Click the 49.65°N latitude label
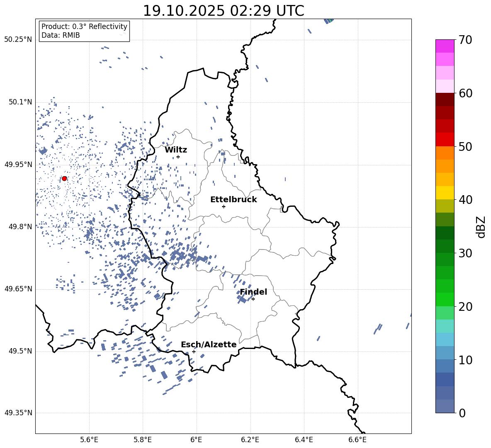The height and width of the screenshot is (448, 491). coord(18,289)
